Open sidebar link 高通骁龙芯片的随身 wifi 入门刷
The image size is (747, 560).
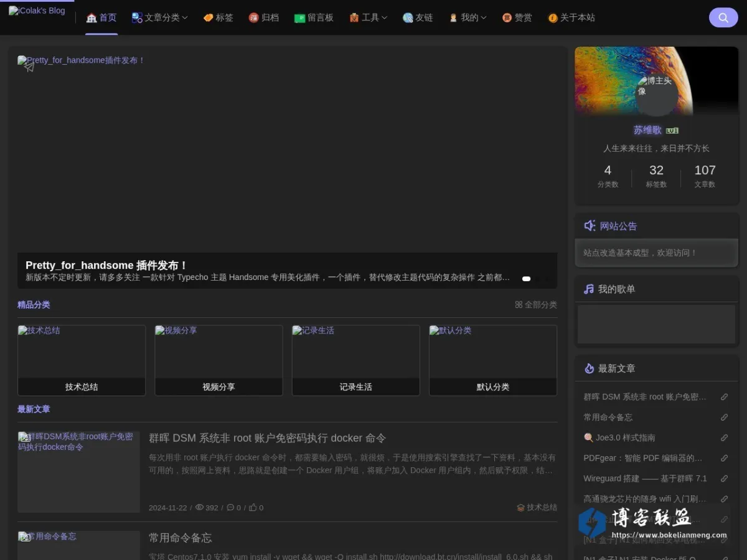[x=645, y=499]
